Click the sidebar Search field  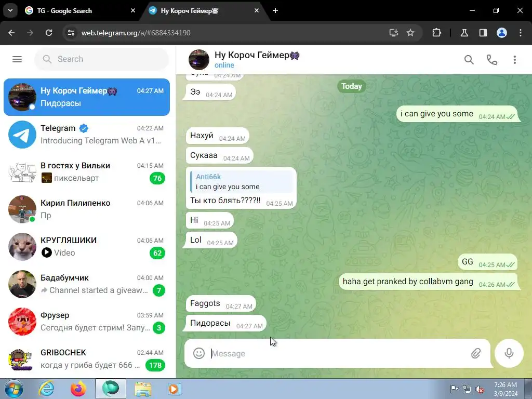[x=101, y=59]
